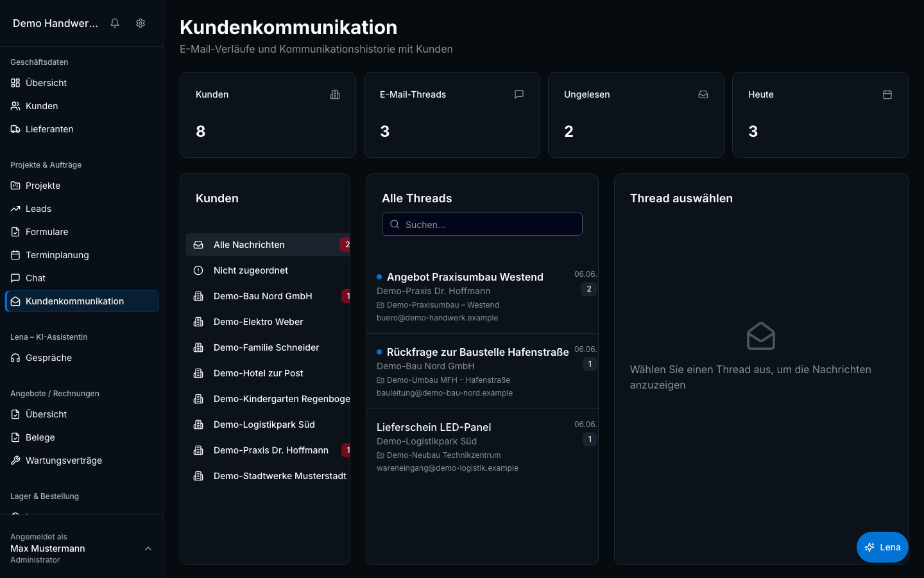Screen dimensions: 924x578
Task: Click the E-Mail-Threads card speech bubble icon
Action: tap(519, 94)
